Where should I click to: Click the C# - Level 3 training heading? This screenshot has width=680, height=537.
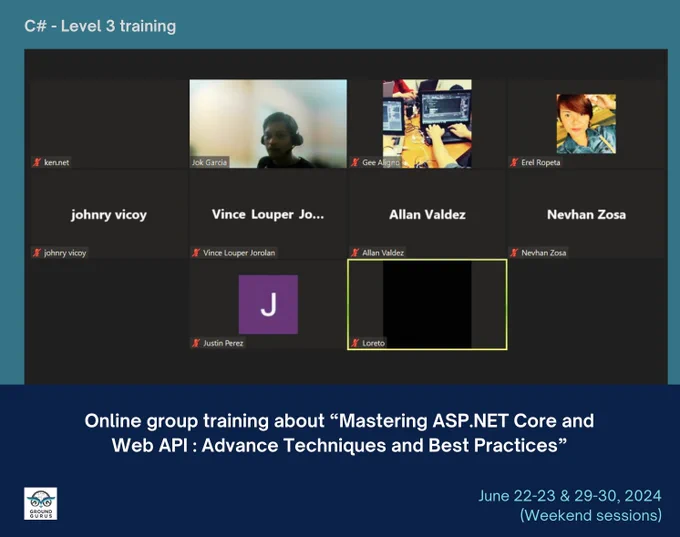point(100,26)
